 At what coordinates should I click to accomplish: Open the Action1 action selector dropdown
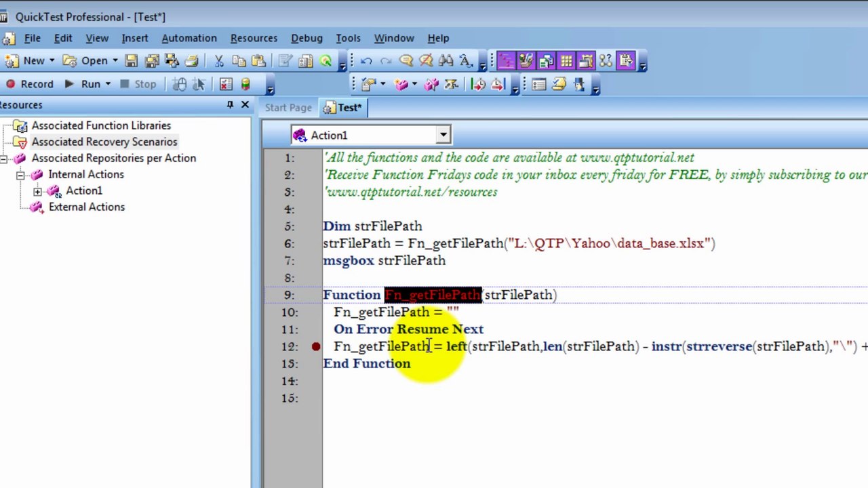(443, 135)
